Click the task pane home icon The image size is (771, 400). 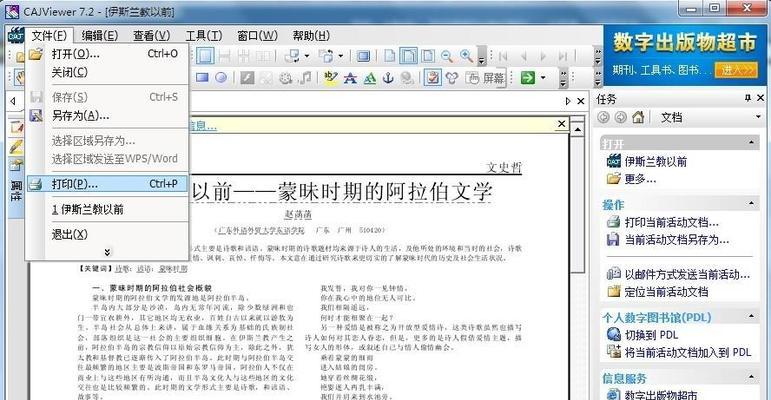pyautogui.click(x=638, y=117)
